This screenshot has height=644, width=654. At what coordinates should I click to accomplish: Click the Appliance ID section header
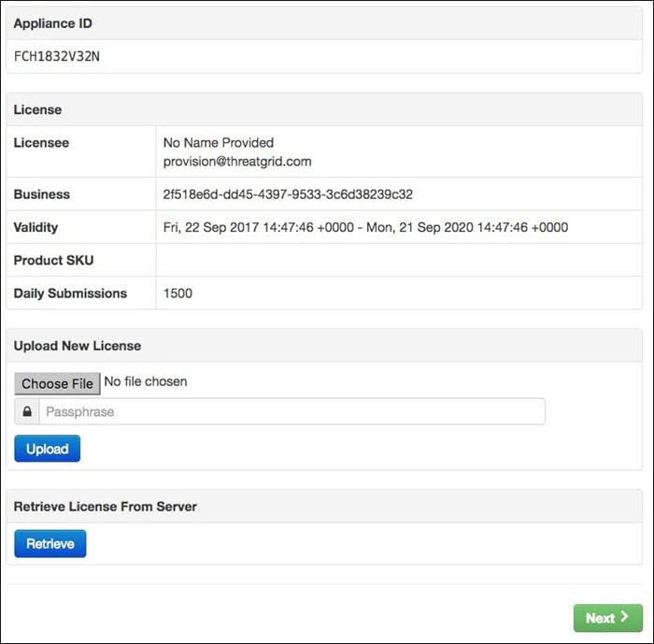tap(53, 22)
